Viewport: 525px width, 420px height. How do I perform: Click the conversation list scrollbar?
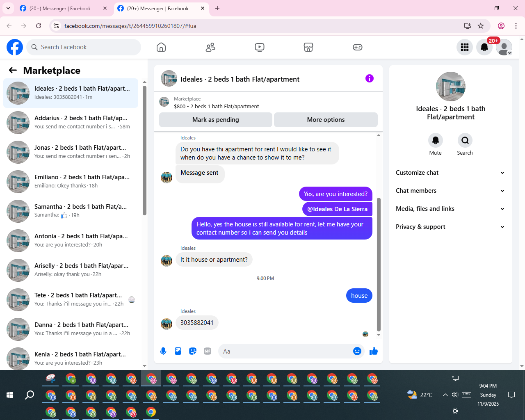[x=144, y=151]
